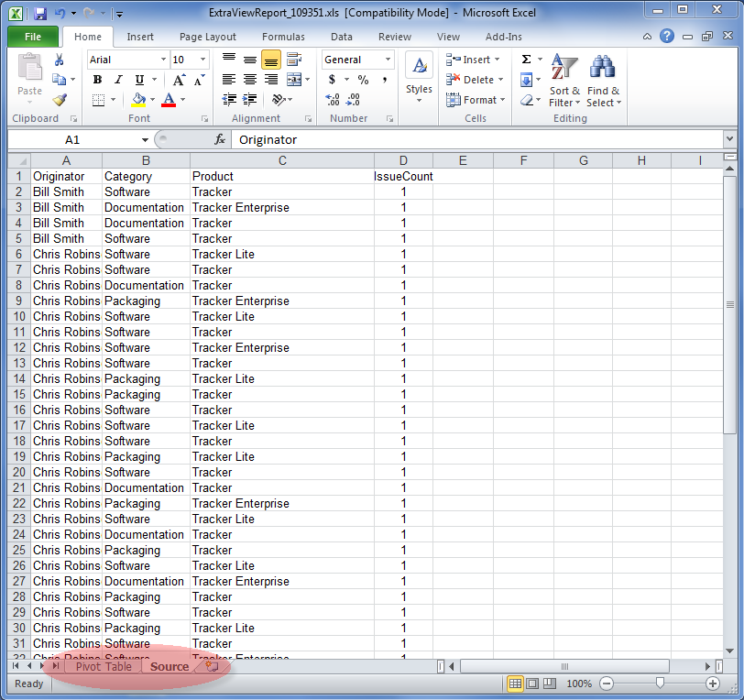Open the Pivot Table sheet tab
The width and height of the screenshot is (744, 700).
coord(104,666)
